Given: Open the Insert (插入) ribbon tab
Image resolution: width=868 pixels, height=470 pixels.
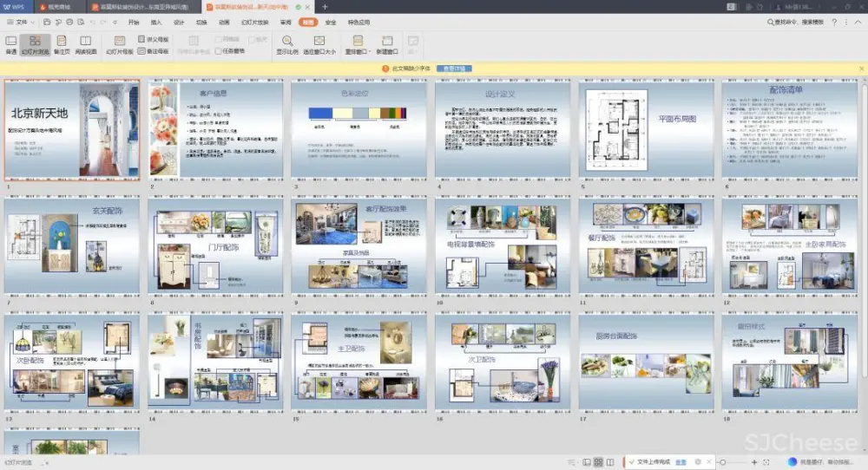Looking at the screenshot, I should pos(156,22).
